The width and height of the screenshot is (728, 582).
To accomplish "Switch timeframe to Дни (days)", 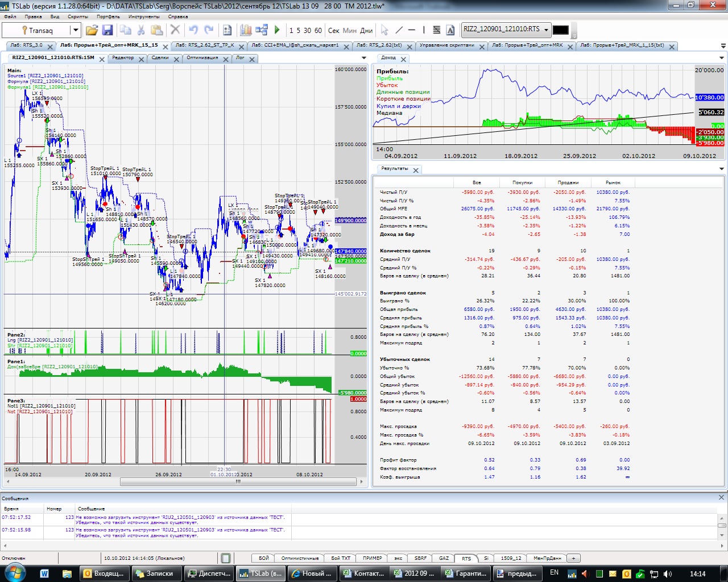I will click(366, 31).
